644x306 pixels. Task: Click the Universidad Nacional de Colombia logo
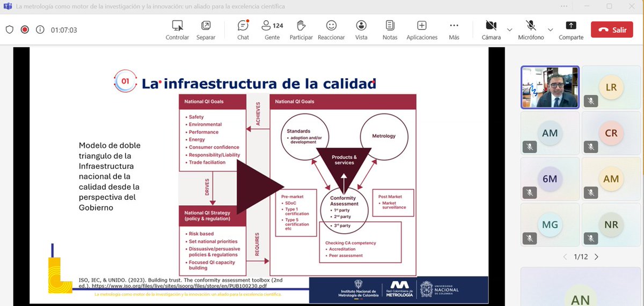click(x=440, y=289)
